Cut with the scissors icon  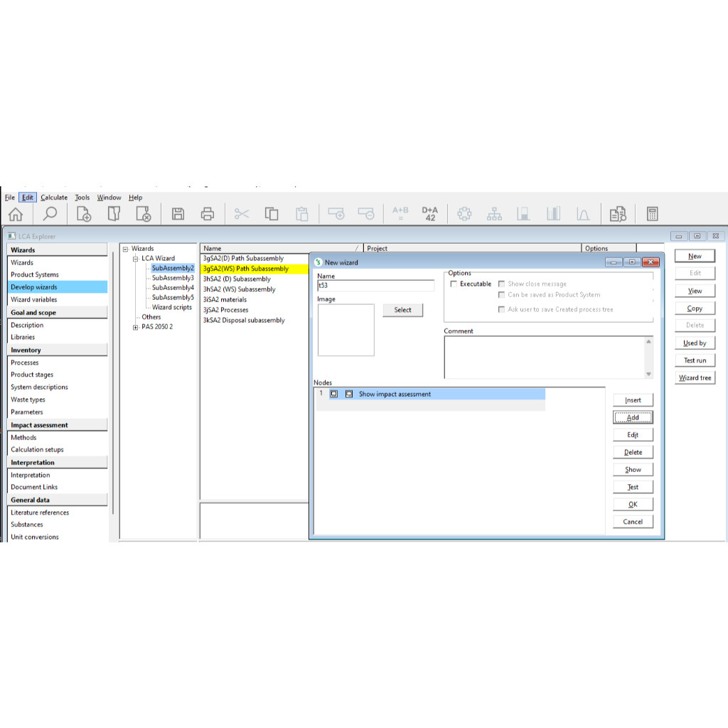pyautogui.click(x=242, y=214)
